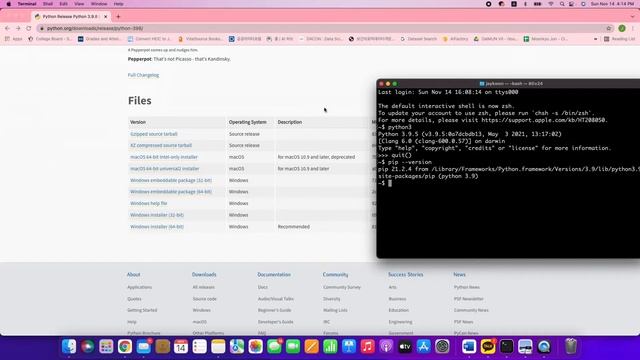Switch to Google Chrome in the Dock
The width and height of the screenshot is (640, 360).
click(125, 347)
